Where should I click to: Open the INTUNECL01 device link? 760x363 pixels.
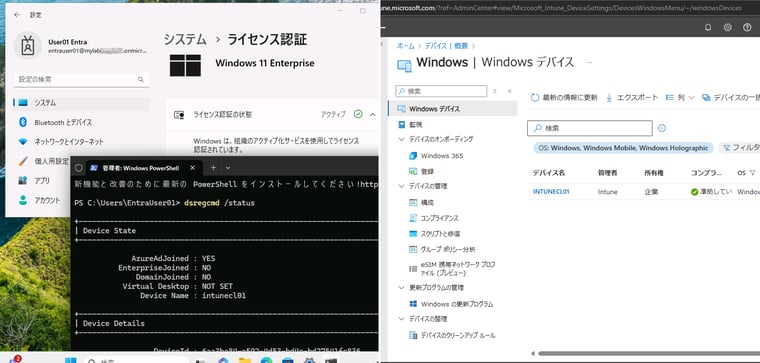pos(551,191)
